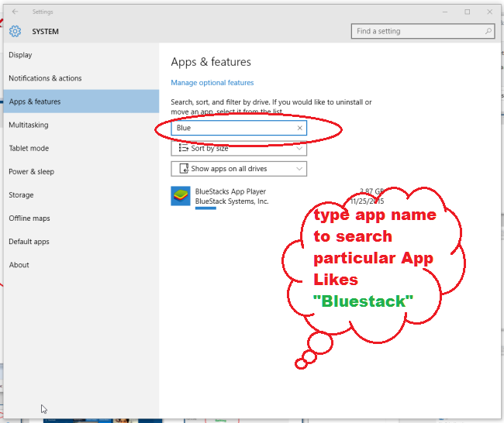Open the Show apps on all drives dropdown
This screenshot has height=423, width=504.
pos(239,169)
